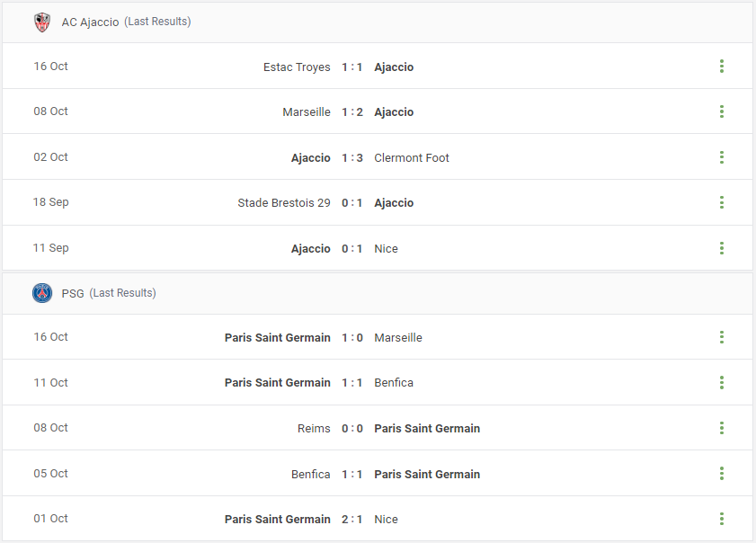Open options menu for Estac Troyes vs Ajaccio
The height and width of the screenshot is (543, 756).
coord(721,66)
